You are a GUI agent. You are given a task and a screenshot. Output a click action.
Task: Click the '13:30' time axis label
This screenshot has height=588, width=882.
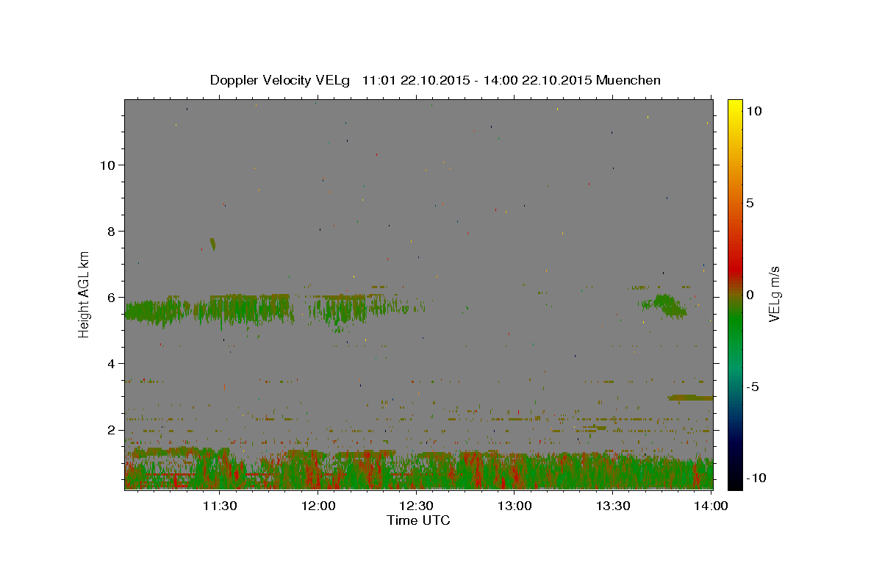click(613, 506)
